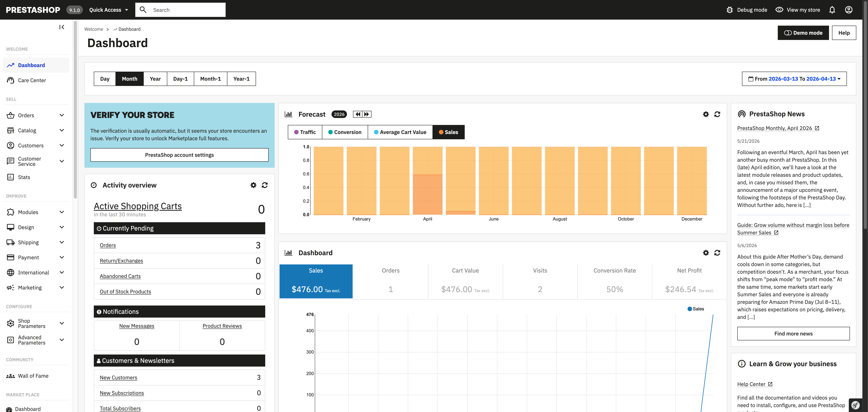Toggle the Demo mode switch
The width and height of the screenshot is (868, 412).
[x=803, y=33]
